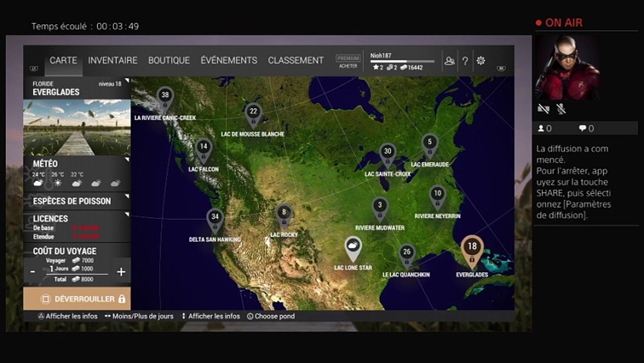Click the lock icon on Déverrouiller

pos(121,299)
